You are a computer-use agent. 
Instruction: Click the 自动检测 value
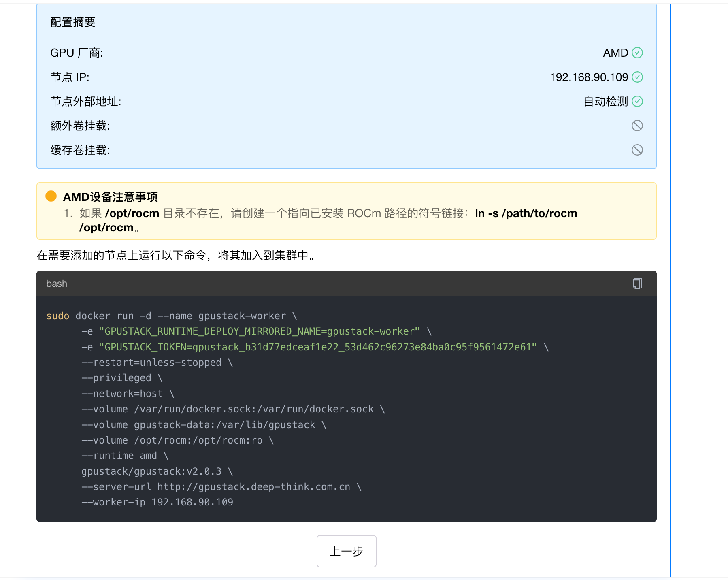[x=606, y=102]
